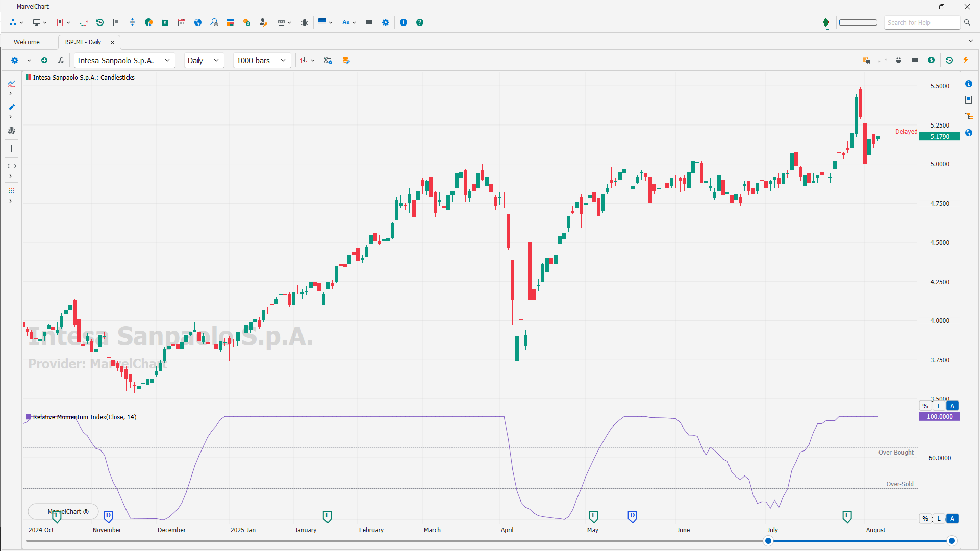Toggle L log scale on the price panel
Image resolution: width=980 pixels, height=551 pixels.
tap(939, 406)
